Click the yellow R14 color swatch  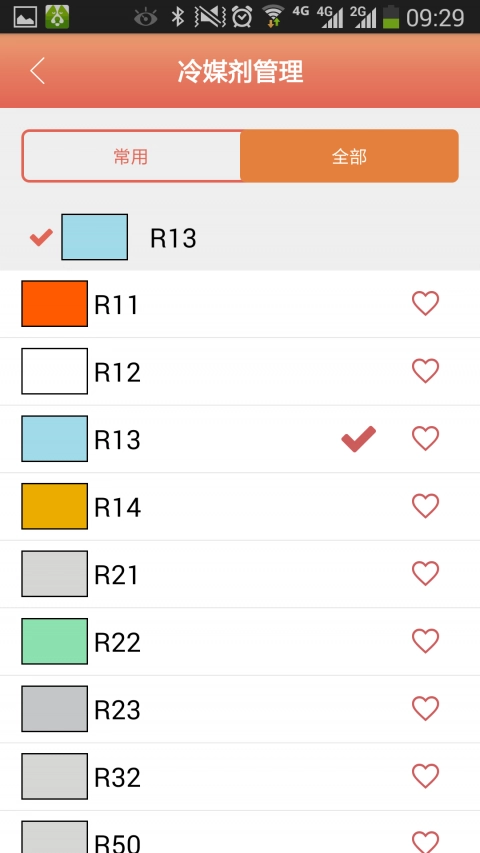coord(54,506)
